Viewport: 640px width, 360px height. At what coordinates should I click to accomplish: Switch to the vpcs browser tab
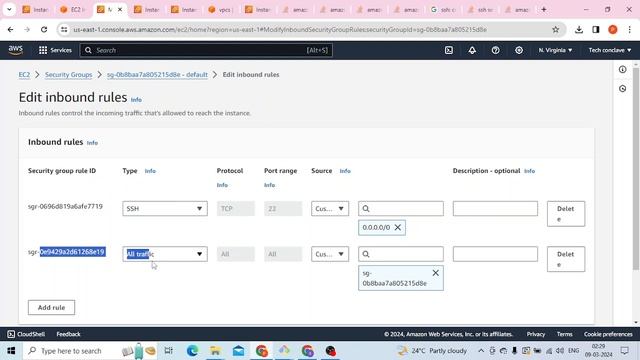pos(221,9)
